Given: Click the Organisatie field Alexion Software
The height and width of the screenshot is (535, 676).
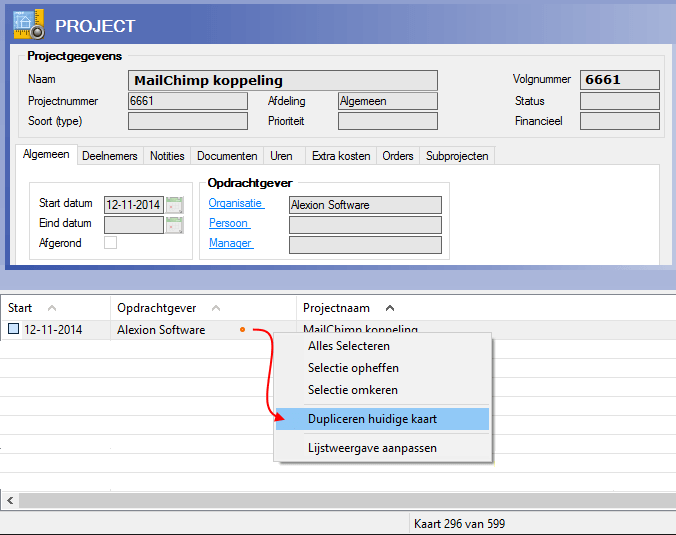Looking at the screenshot, I should [x=365, y=205].
